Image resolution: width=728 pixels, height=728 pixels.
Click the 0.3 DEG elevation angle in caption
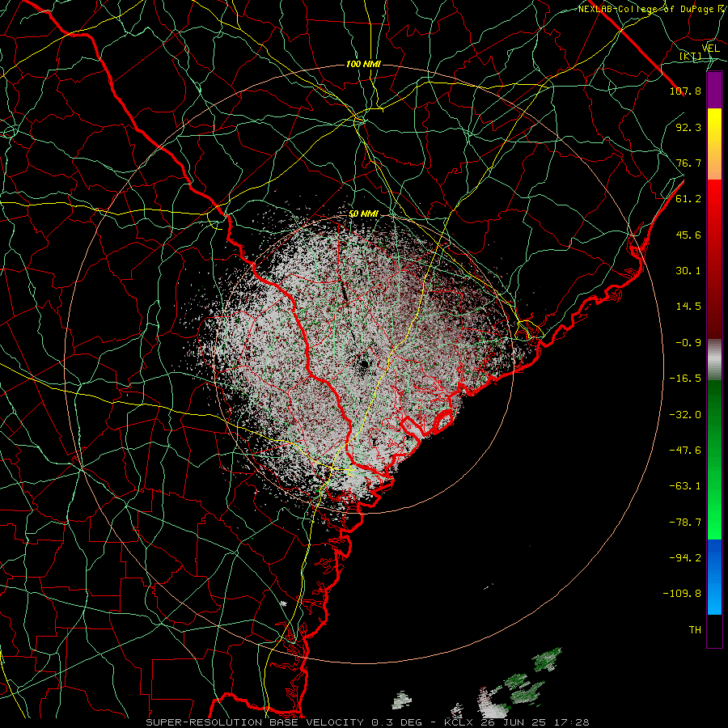397,722
